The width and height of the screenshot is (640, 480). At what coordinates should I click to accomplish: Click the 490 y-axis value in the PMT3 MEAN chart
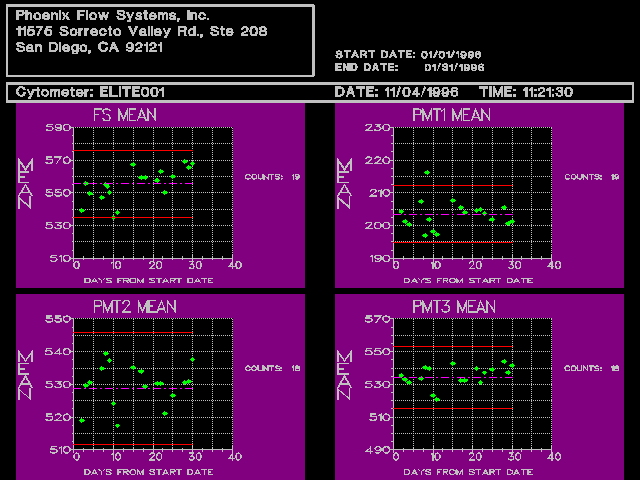(378, 450)
